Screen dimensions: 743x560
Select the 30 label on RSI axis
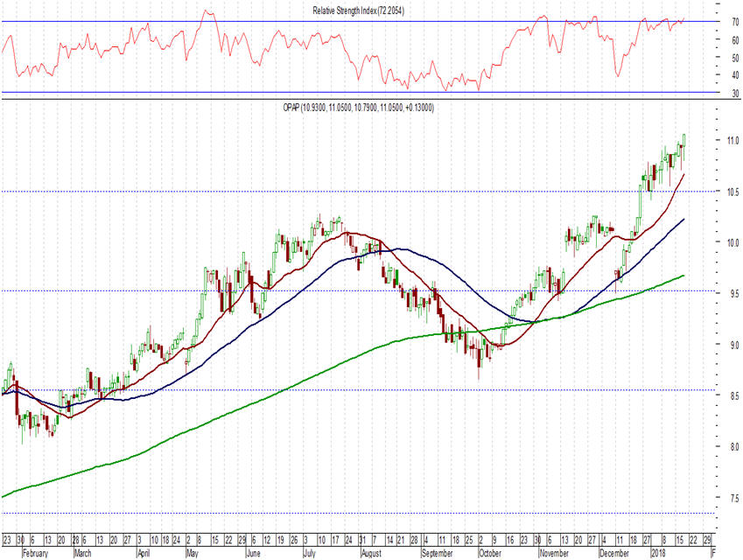tap(735, 94)
